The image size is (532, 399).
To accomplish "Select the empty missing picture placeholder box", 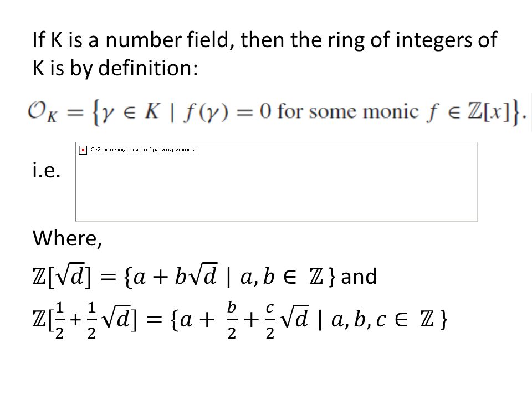I will [276, 182].
